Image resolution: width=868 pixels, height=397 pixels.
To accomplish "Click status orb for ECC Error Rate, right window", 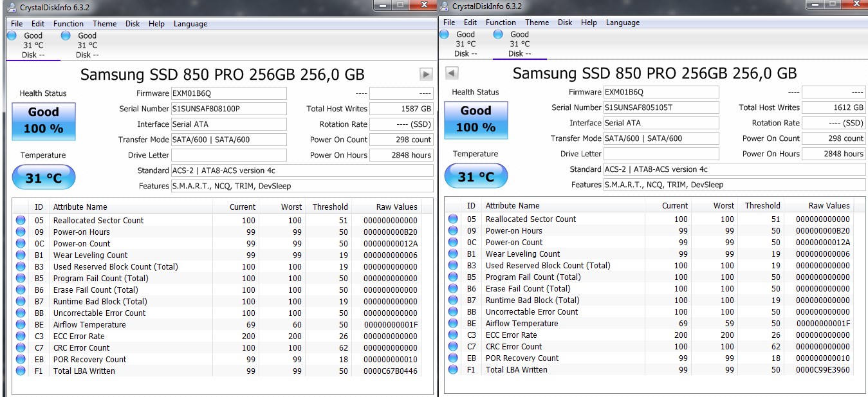I will 453,335.
